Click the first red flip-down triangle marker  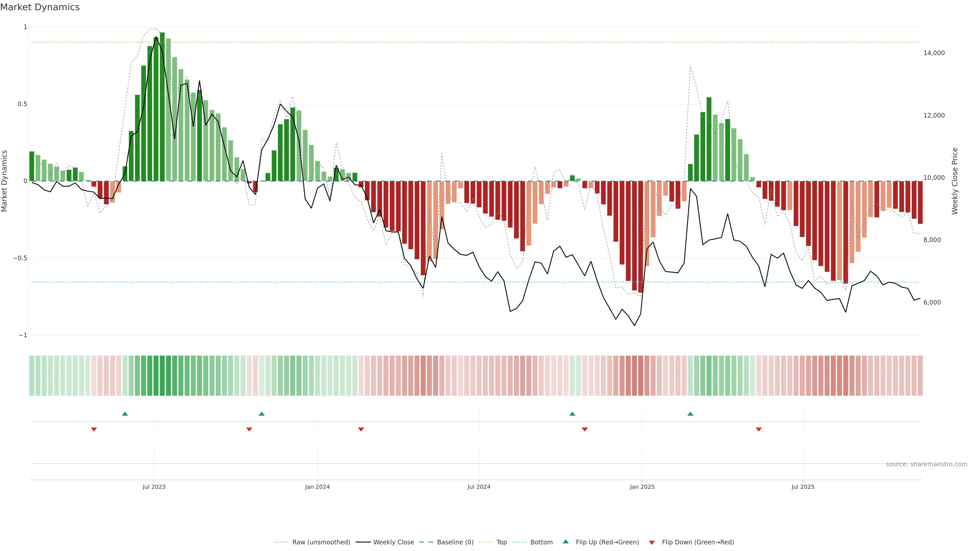pos(94,429)
